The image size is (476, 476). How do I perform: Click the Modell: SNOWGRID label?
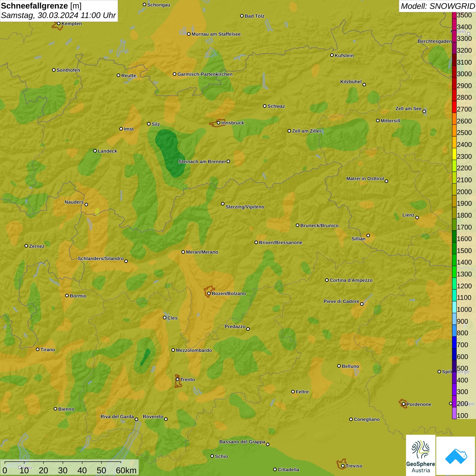click(437, 6)
